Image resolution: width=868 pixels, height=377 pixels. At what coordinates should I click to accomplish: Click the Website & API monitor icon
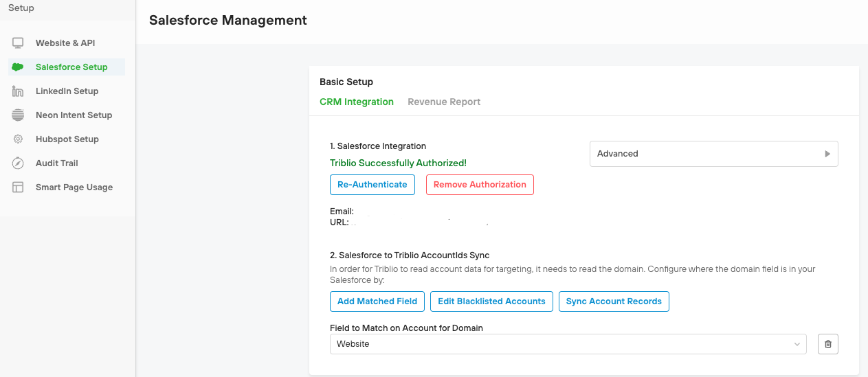pos(18,43)
